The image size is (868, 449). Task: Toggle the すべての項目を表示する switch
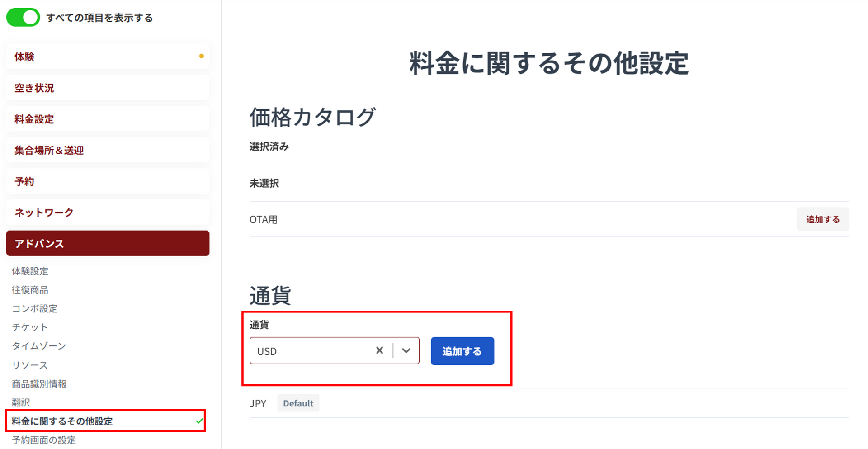click(x=23, y=18)
